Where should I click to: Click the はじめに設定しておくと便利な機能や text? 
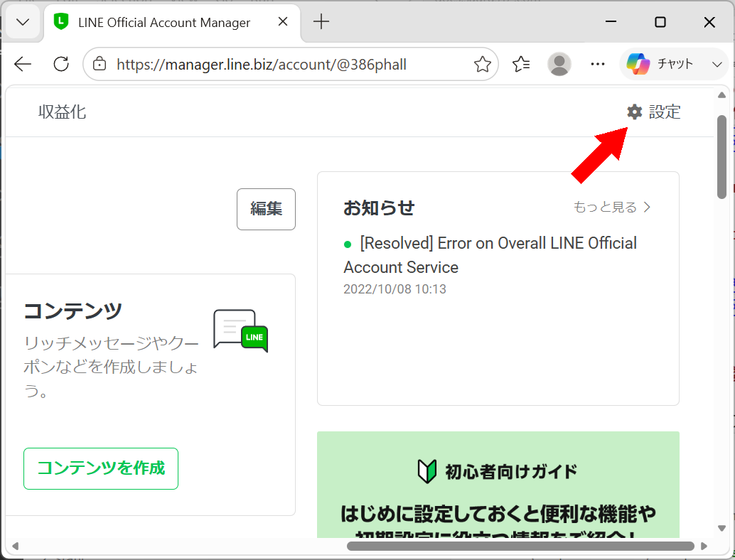click(x=498, y=514)
